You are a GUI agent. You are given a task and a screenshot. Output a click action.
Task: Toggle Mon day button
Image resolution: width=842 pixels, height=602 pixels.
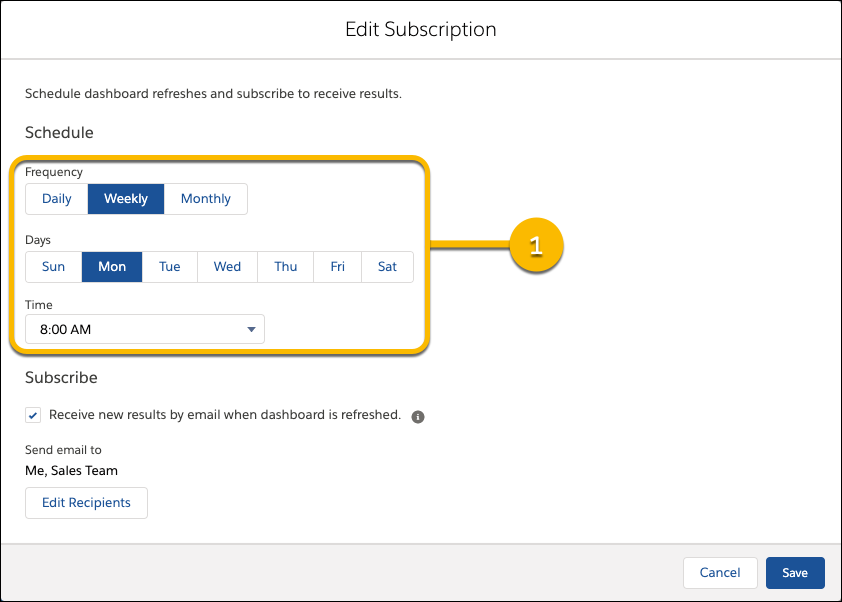(x=112, y=267)
